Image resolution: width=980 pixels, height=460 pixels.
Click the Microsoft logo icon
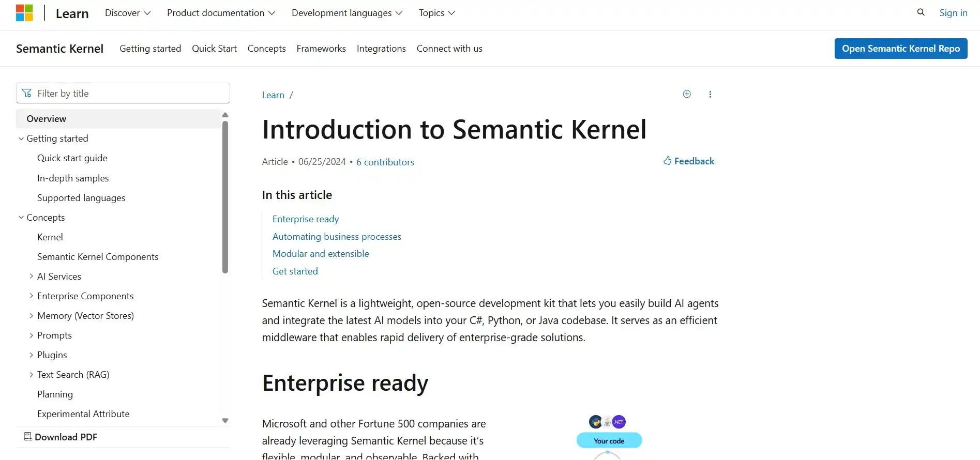pyautogui.click(x=24, y=13)
